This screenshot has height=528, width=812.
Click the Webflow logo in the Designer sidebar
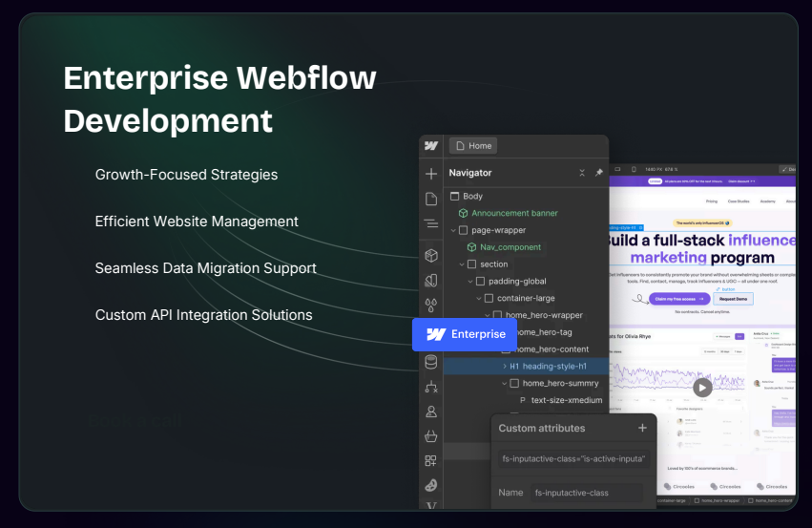431,146
